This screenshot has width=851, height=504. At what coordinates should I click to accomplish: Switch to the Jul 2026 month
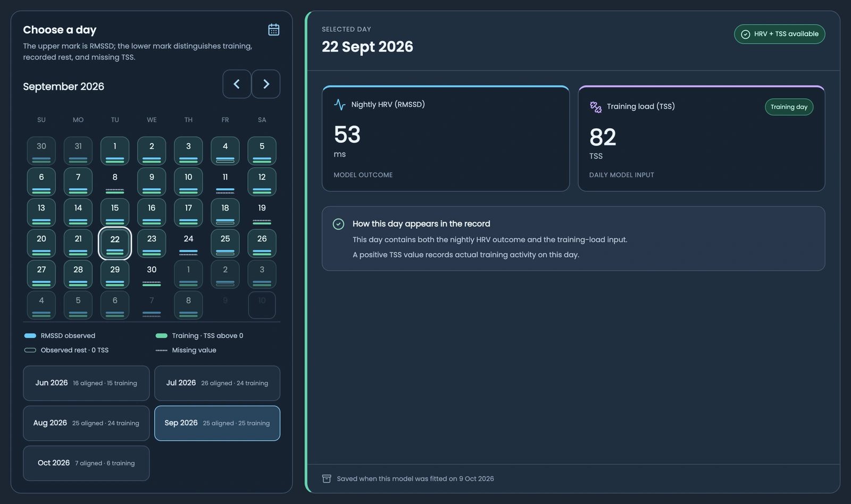(x=217, y=383)
